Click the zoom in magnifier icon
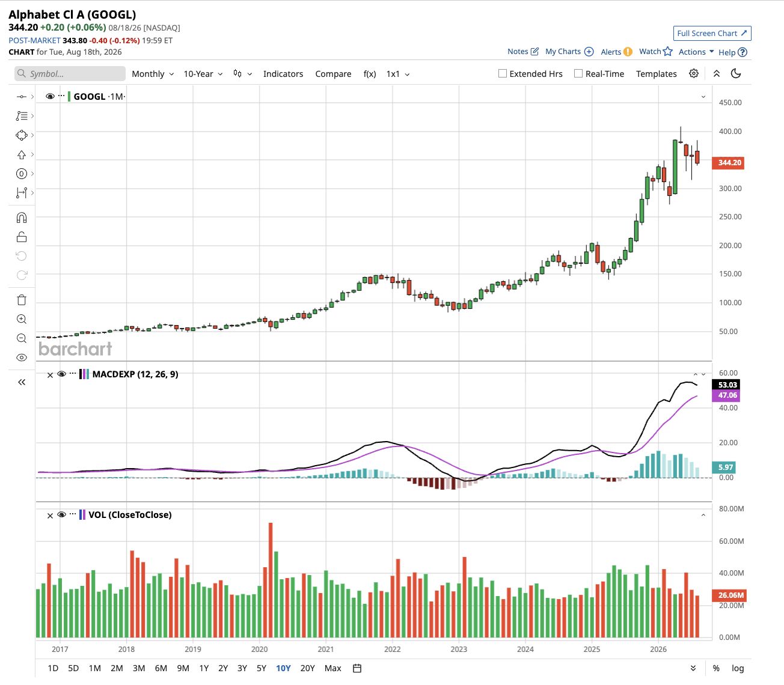Screen dimensions: 784x685 tap(22, 319)
